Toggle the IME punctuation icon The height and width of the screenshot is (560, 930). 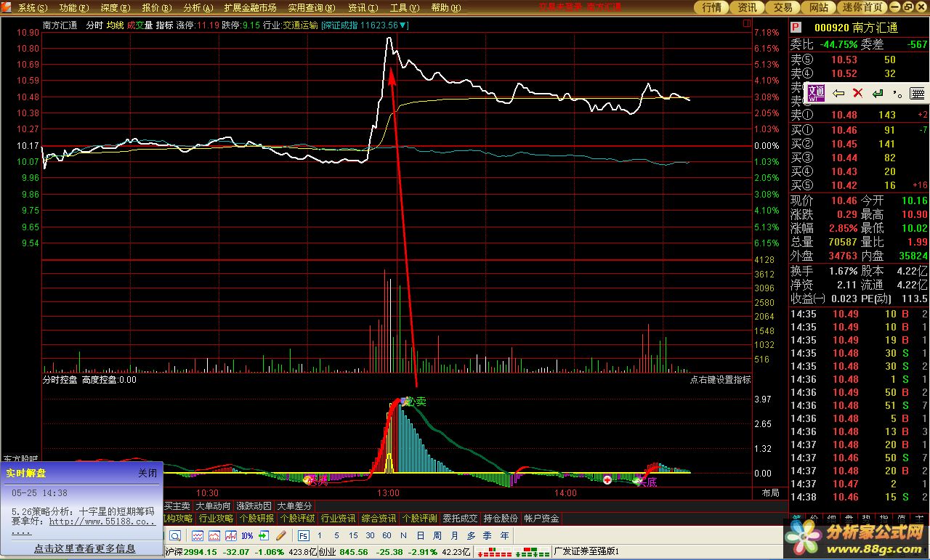pos(898,93)
